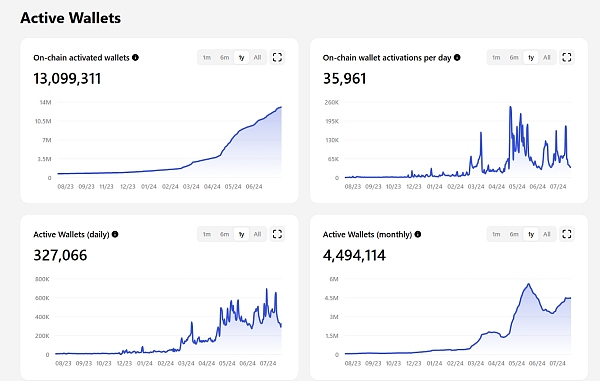Screen dimensions: 600x381
Task: Switch wallet activations per day chart to All
Action: pyautogui.click(x=547, y=57)
